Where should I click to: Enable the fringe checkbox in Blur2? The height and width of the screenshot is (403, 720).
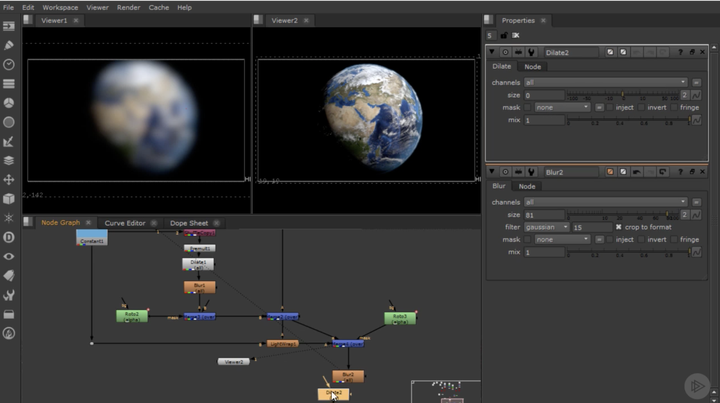tap(674, 240)
